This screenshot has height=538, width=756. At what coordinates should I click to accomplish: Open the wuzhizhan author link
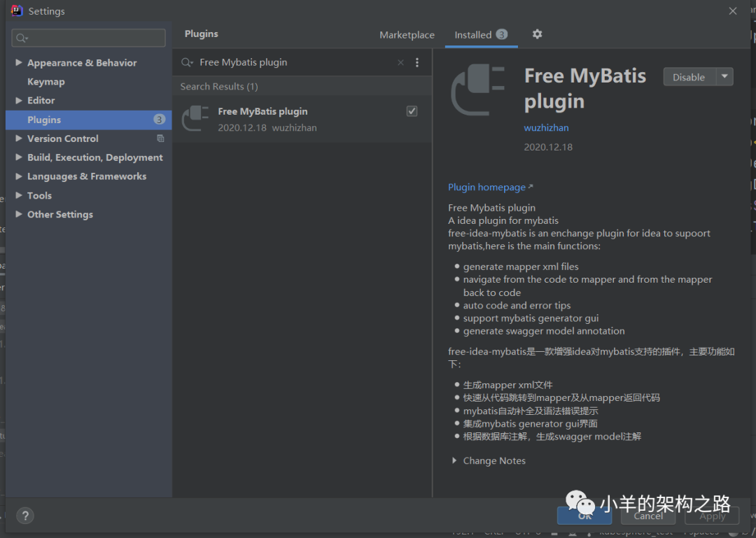[x=546, y=128]
